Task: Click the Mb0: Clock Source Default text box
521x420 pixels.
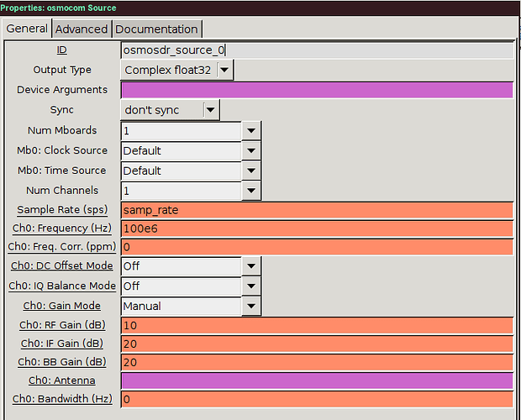Action: [x=181, y=150]
